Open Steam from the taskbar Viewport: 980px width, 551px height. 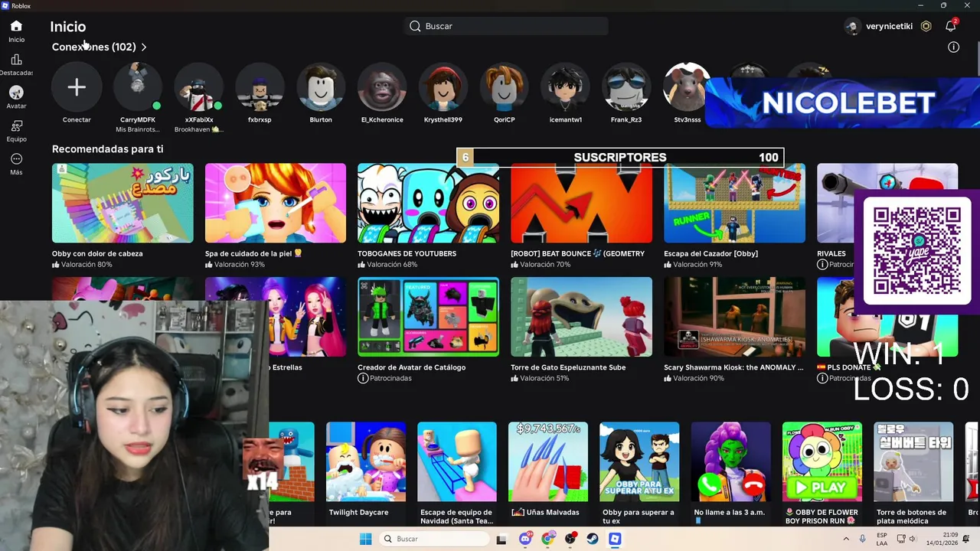coord(593,539)
